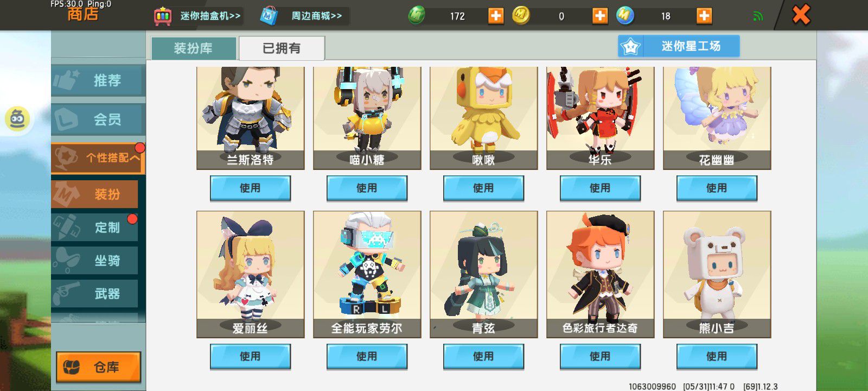Select the 全能玩家劳尔 character card
The width and height of the screenshot is (868, 391).
tap(367, 274)
